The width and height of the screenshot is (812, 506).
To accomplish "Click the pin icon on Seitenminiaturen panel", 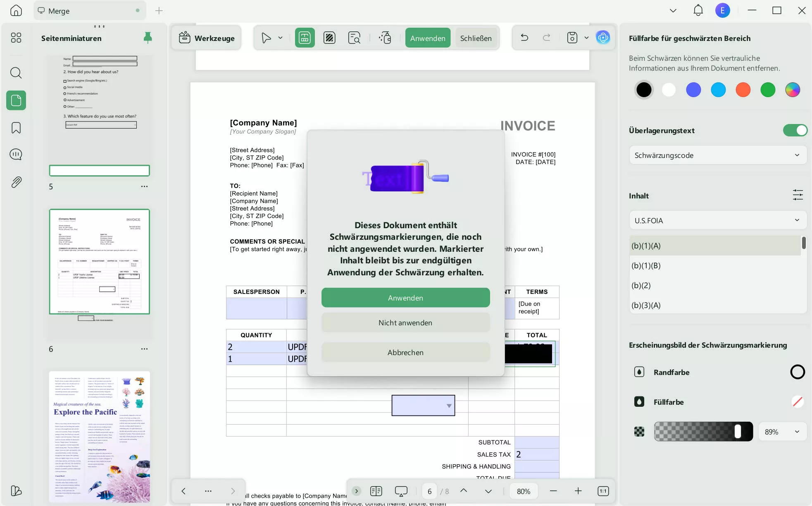I will pyautogui.click(x=148, y=38).
